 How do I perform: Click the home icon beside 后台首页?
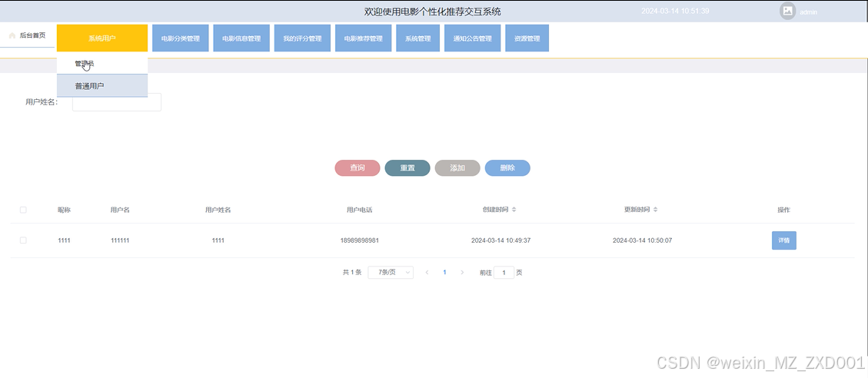pyautogui.click(x=12, y=35)
